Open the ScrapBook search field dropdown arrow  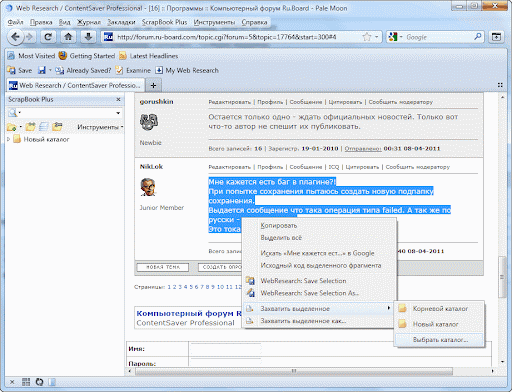(x=118, y=113)
